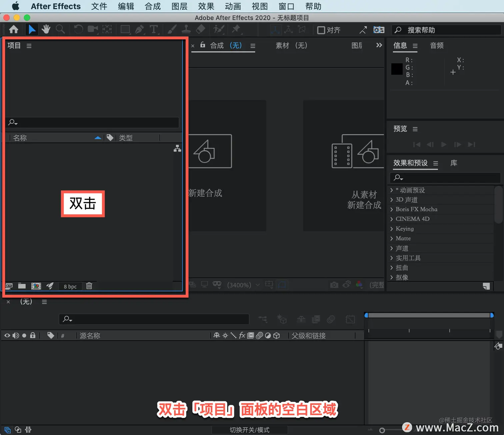Switch to the 库 tab
Image resolution: width=504 pixels, height=435 pixels.
pos(454,163)
